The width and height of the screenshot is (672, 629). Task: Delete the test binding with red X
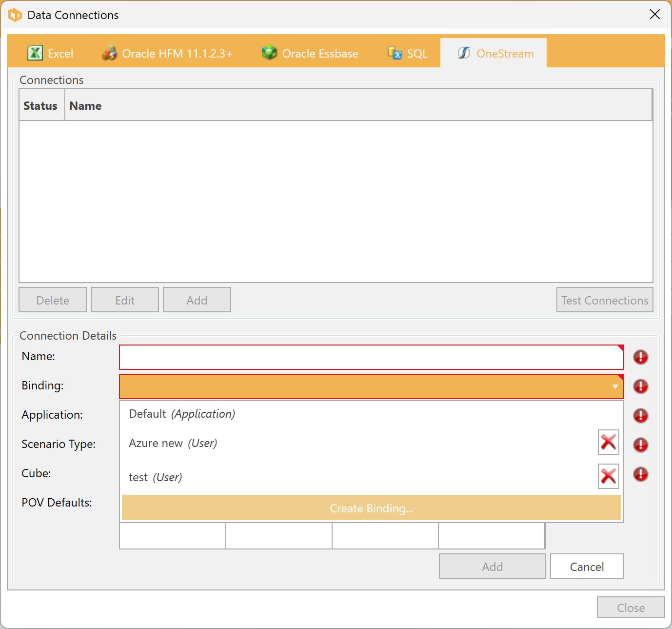(x=609, y=476)
